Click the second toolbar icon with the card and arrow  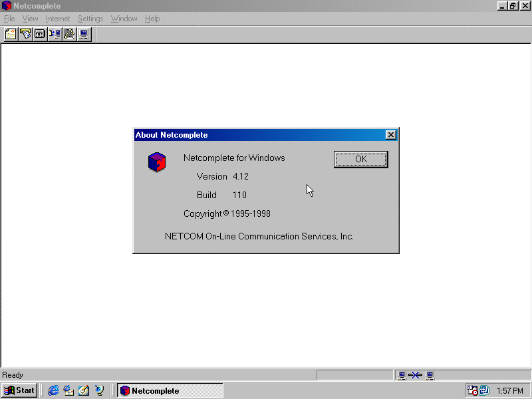click(25, 34)
